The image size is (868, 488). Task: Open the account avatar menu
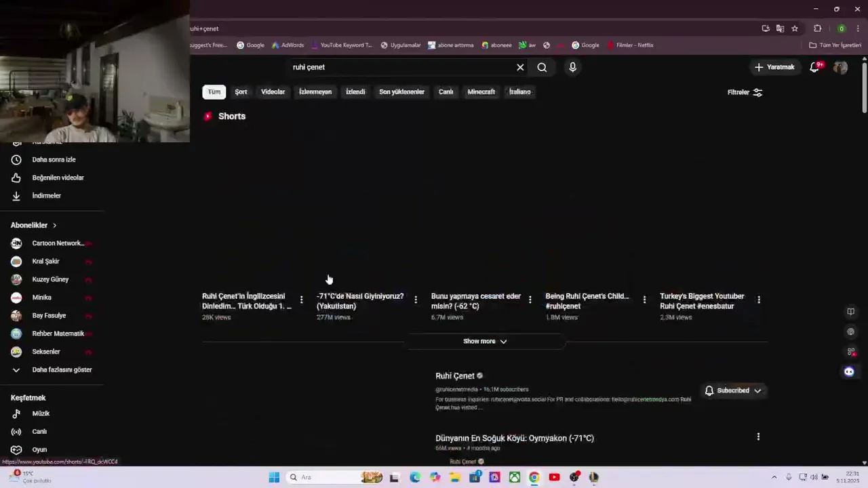(x=840, y=67)
